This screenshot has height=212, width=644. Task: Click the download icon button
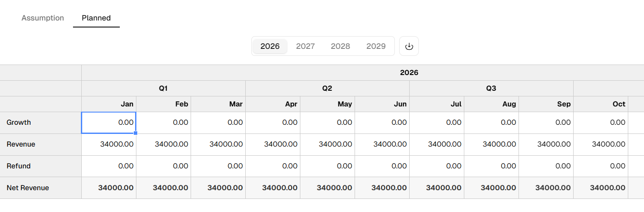click(409, 46)
